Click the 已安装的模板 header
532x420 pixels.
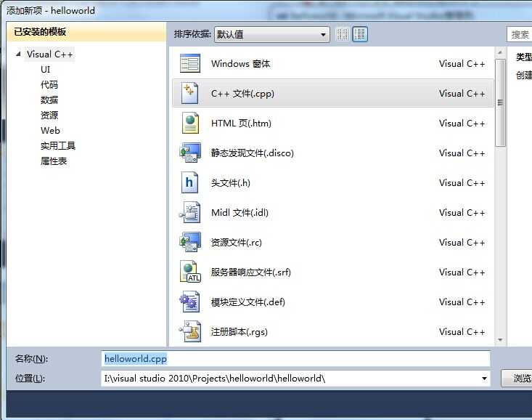click(86, 32)
